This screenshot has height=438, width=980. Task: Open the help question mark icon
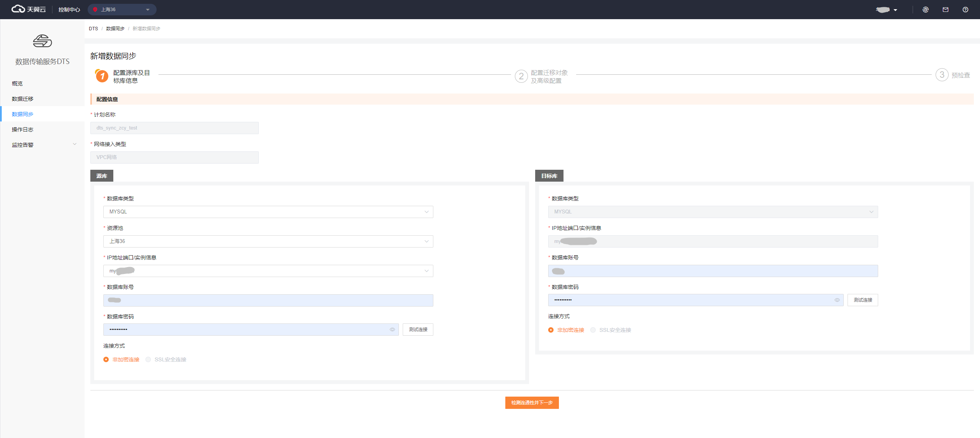[965, 10]
